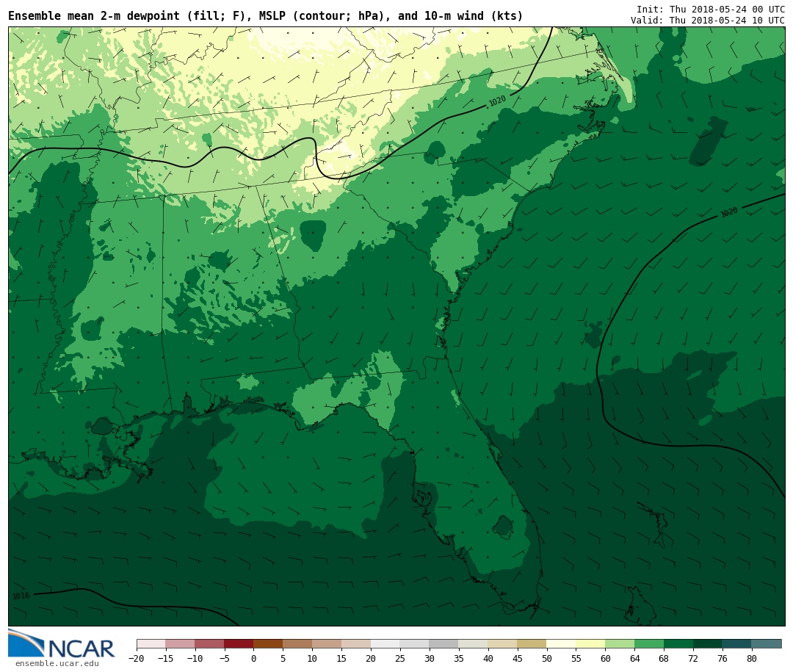
Task: Select the 'Init: Thu 2018-05-24 00 UTC' text
Action: click(711, 9)
